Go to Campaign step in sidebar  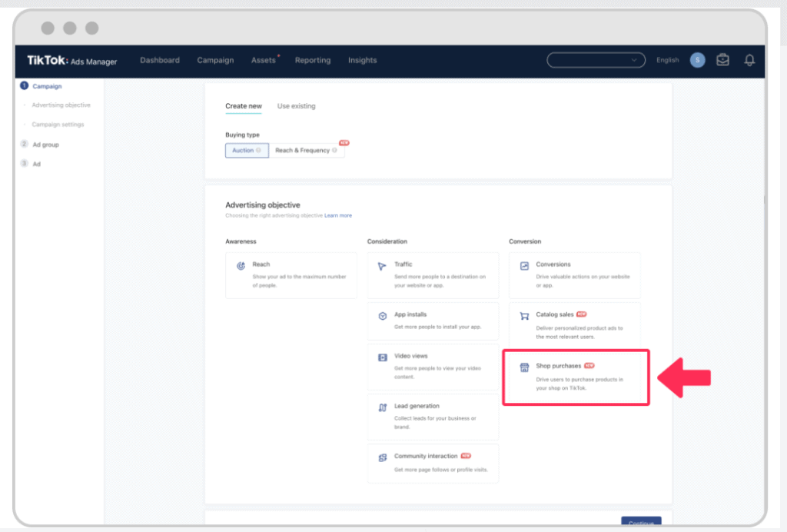pyautogui.click(x=47, y=86)
